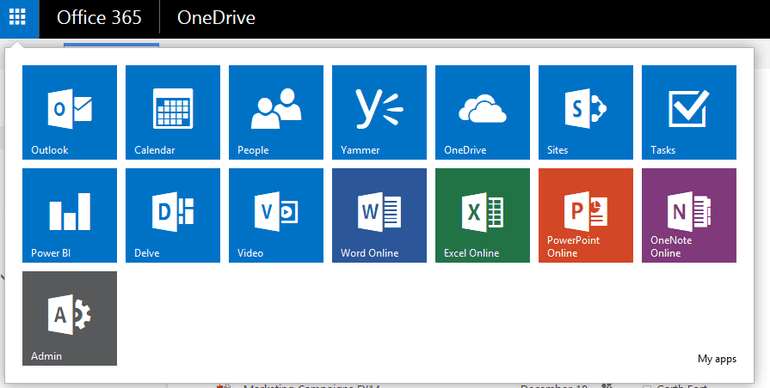This screenshot has width=770, height=388.
Task: Open the Yammer tile
Action: pos(379,112)
